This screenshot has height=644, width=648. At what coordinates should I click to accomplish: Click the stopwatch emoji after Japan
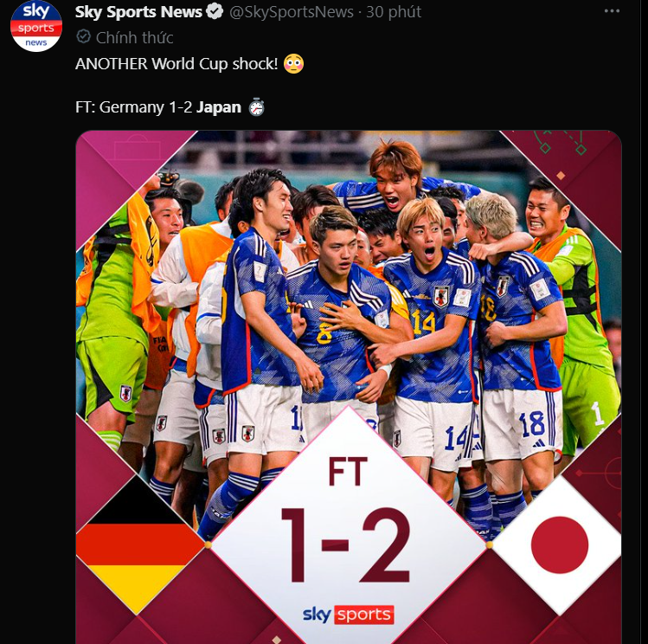pyautogui.click(x=256, y=108)
